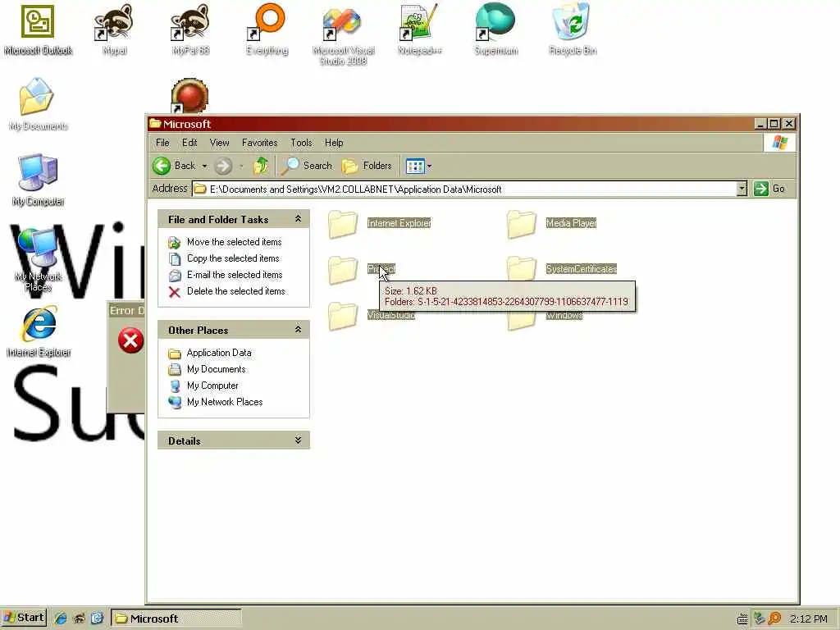Viewport: 840px width, 630px height.
Task: Select the SystemCertificates folder
Action: click(x=561, y=269)
